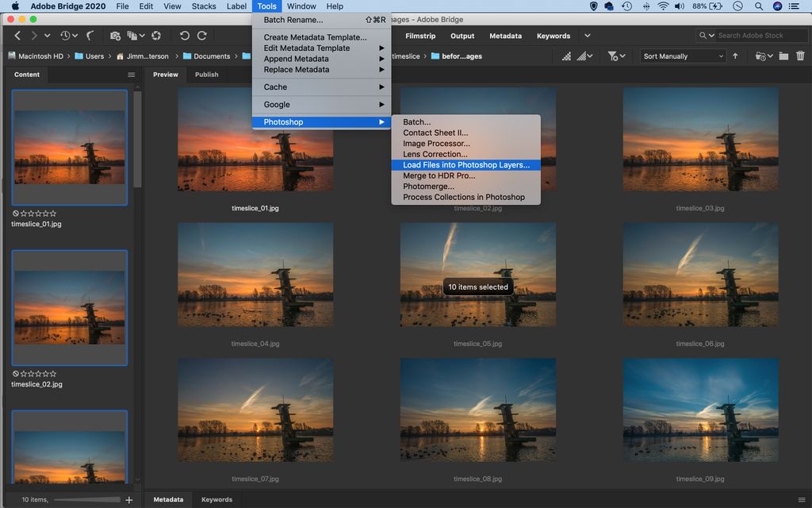Screen dimensions: 812x508
Task: Create a new folder with the folder icon
Action: (x=783, y=56)
